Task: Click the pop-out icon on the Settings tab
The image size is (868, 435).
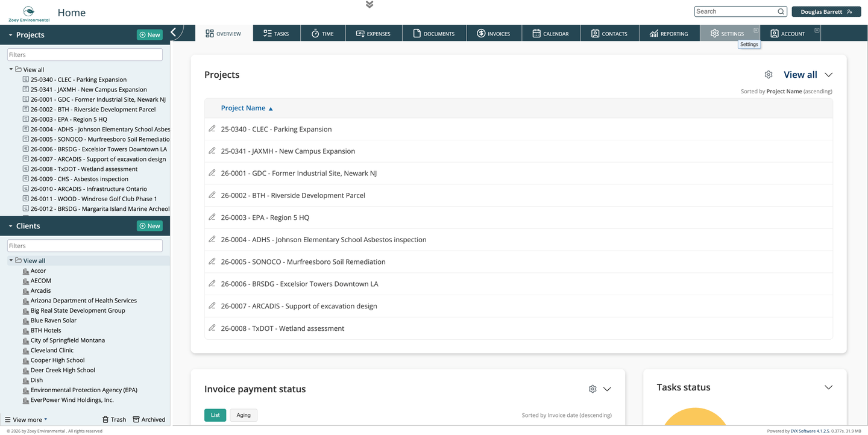Action: click(x=756, y=30)
